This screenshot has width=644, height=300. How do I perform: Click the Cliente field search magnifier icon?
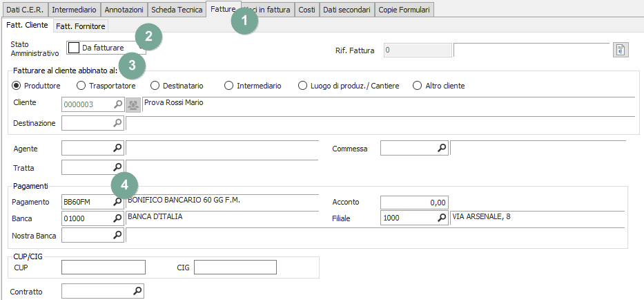tap(118, 104)
